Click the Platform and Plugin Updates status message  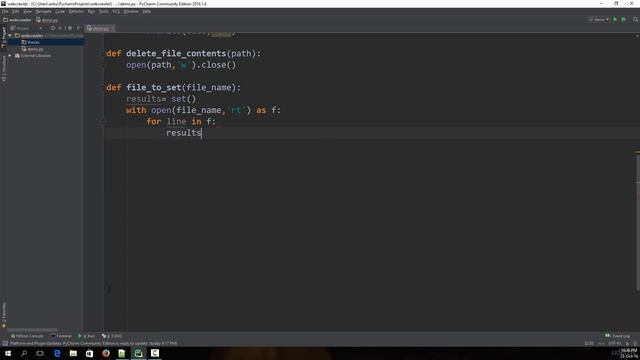point(93,343)
